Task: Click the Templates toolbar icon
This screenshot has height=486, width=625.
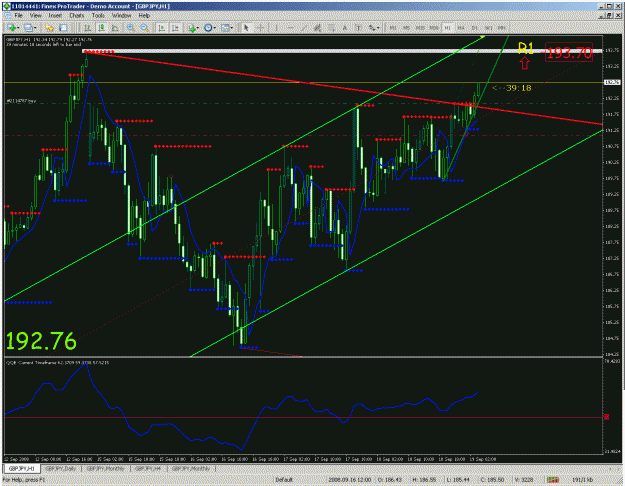Action: coord(225,28)
